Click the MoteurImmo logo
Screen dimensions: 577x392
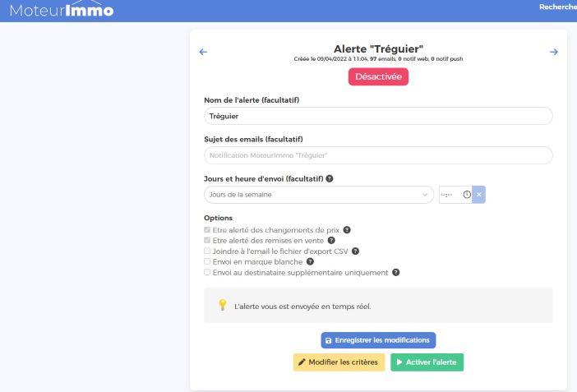[62, 11]
